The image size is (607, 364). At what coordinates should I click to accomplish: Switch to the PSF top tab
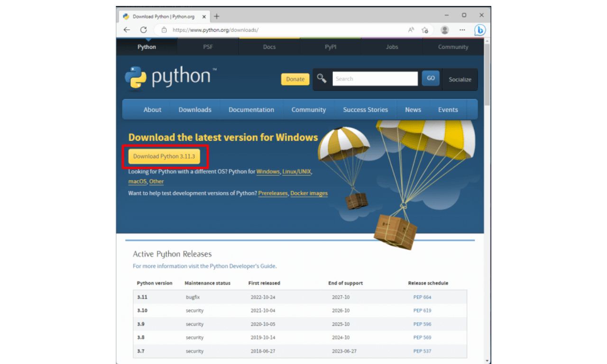[x=208, y=47]
